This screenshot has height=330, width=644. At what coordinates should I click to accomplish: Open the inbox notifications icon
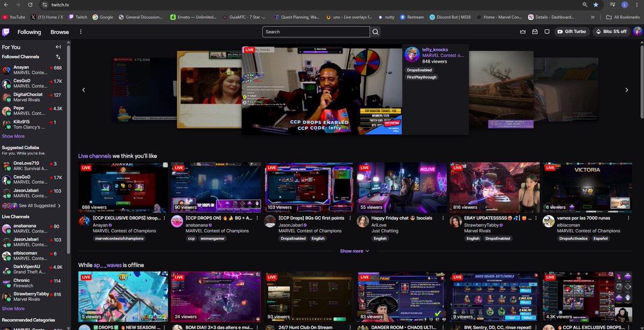tap(535, 32)
